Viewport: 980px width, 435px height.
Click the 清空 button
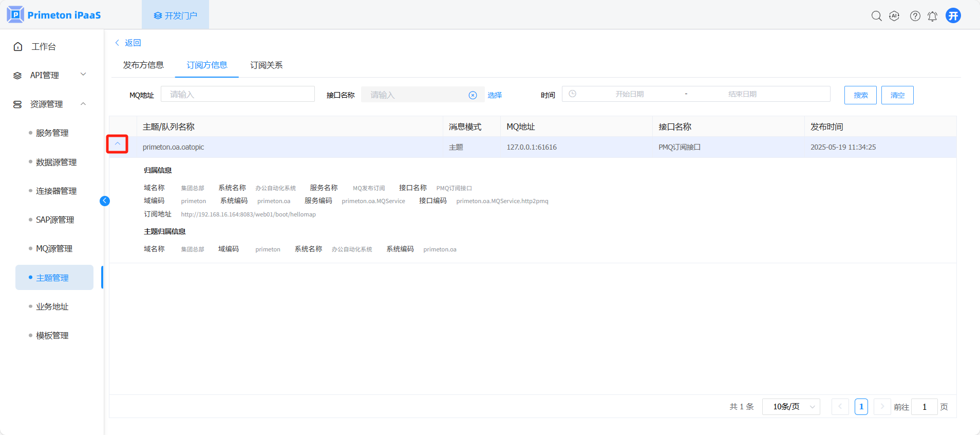pos(897,95)
